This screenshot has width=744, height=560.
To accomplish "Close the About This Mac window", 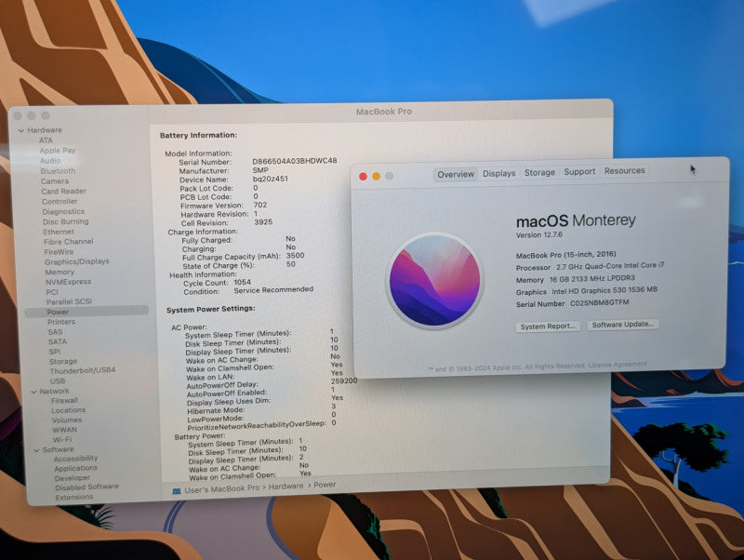I will (363, 177).
